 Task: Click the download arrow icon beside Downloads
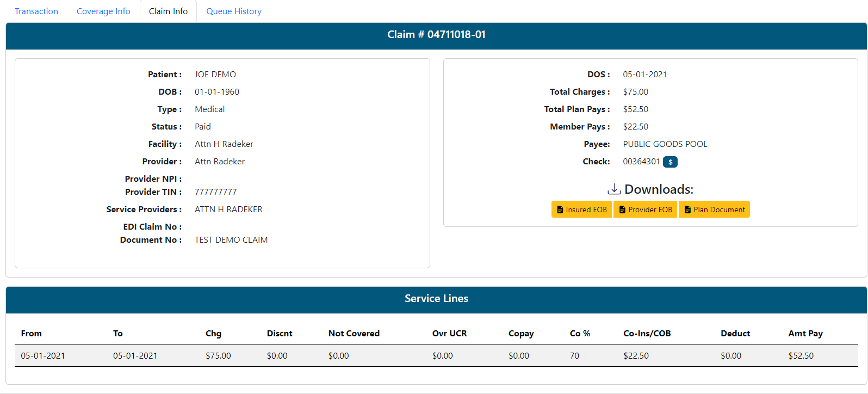coord(614,189)
